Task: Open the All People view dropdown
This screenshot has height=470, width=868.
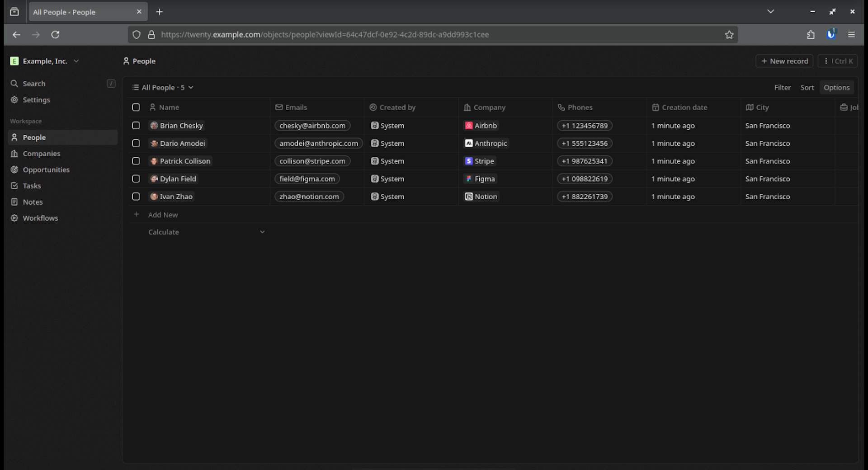Action: coord(163,88)
